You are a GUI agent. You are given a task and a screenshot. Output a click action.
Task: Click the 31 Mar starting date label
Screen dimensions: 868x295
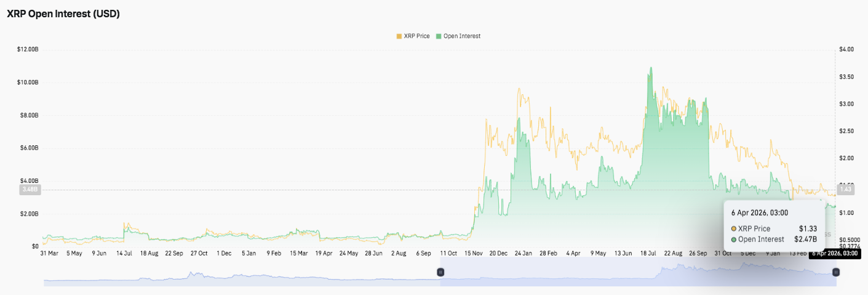(49, 253)
